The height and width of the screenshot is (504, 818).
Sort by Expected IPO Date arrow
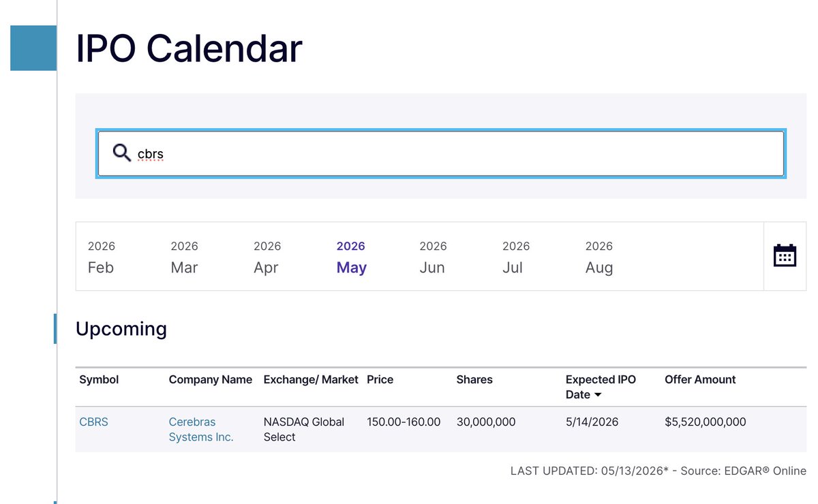598,395
